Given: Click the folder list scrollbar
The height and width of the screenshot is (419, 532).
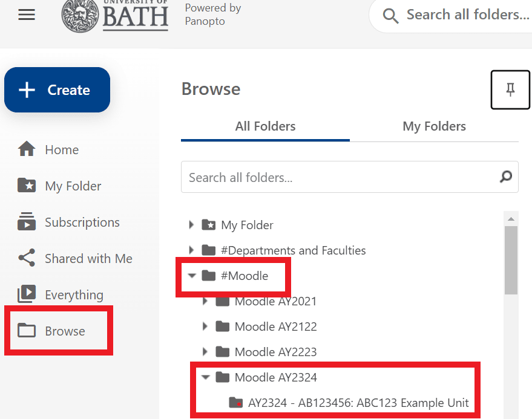Looking at the screenshot, I should 511,260.
